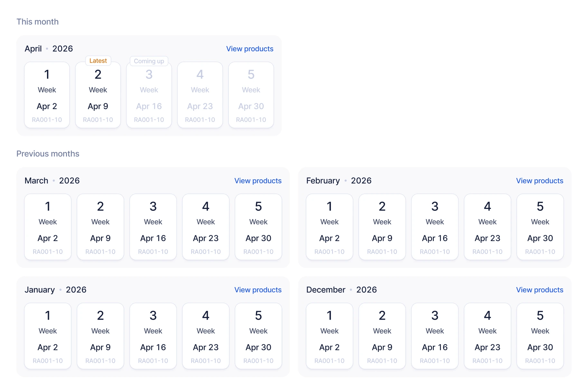Open March Week 3 card
The height and width of the screenshot is (384, 588).
click(153, 227)
